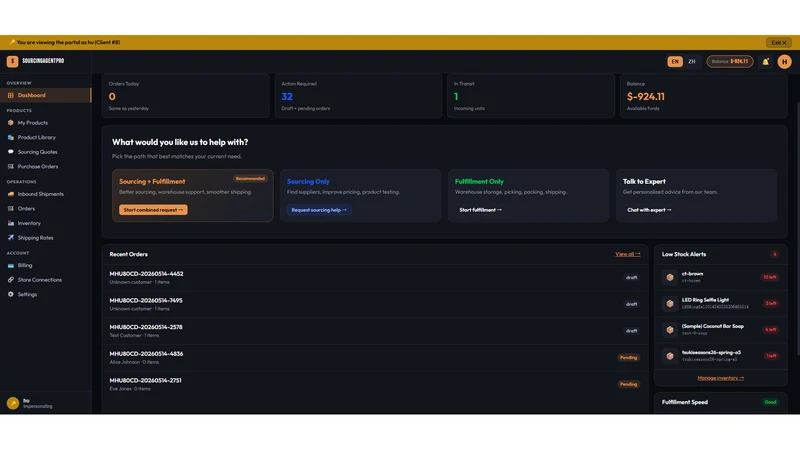This screenshot has height=450, width=800.
Task: Click the ct-brown product box icon
Action: click(670, 277)
